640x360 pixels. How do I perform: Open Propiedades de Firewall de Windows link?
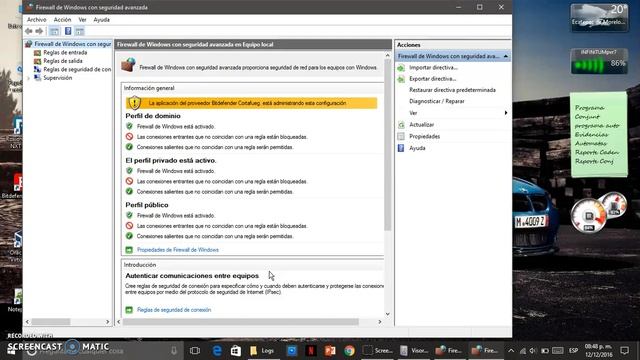(x=178, y=250)
